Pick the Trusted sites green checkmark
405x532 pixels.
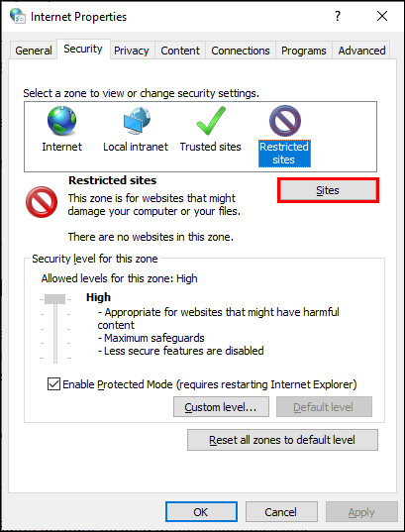click(211, 121)
